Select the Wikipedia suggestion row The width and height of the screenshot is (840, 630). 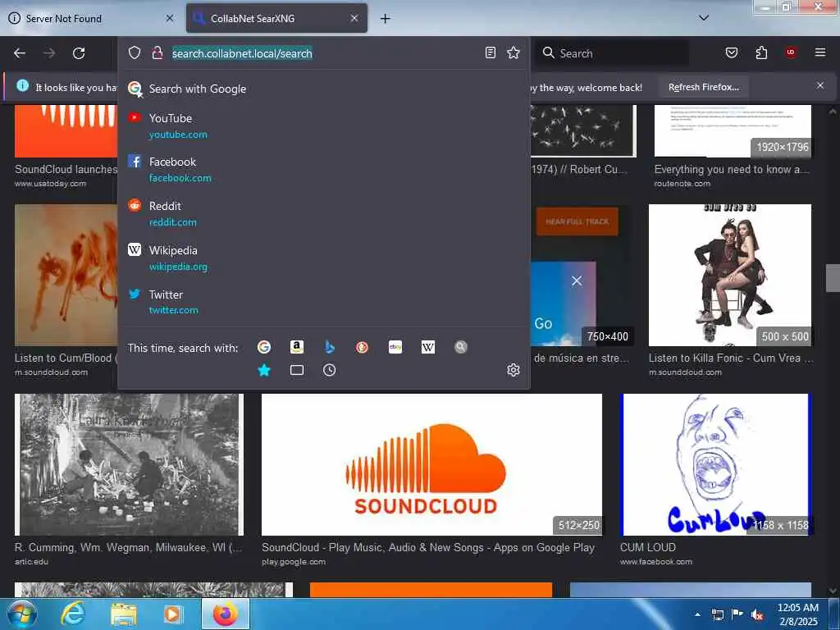pos(323,258)
